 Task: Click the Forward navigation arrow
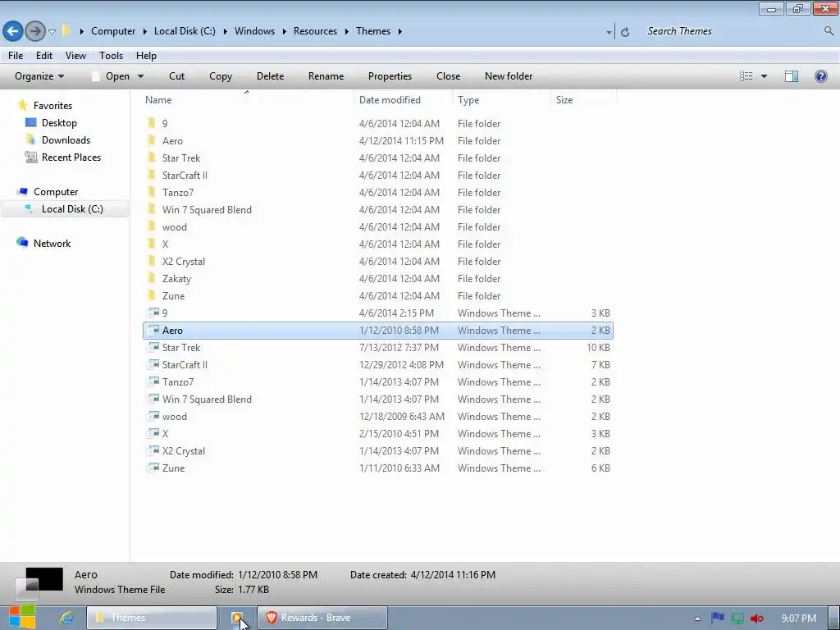pos(35,31)
